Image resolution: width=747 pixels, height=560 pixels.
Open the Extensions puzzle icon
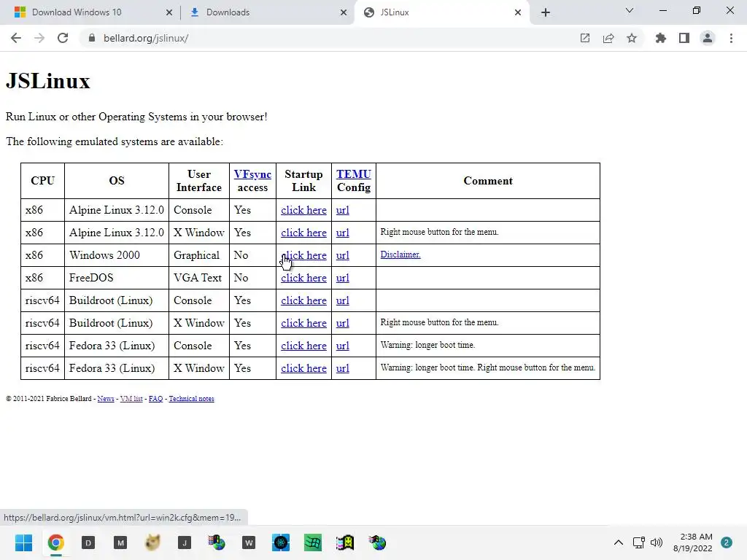point(661,38)
